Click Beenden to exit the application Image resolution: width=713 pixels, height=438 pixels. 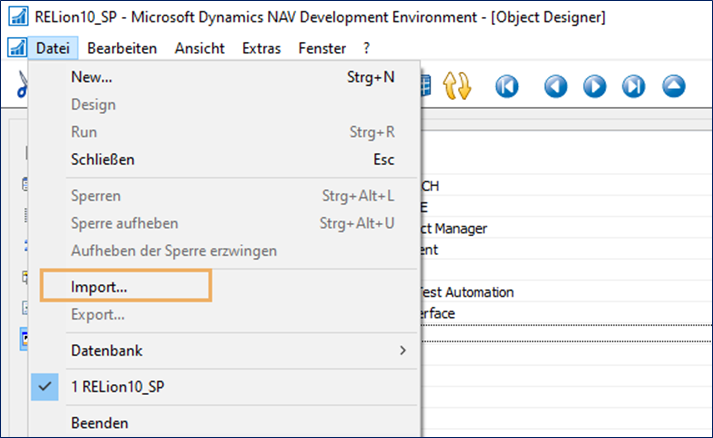tap(100, 423)
